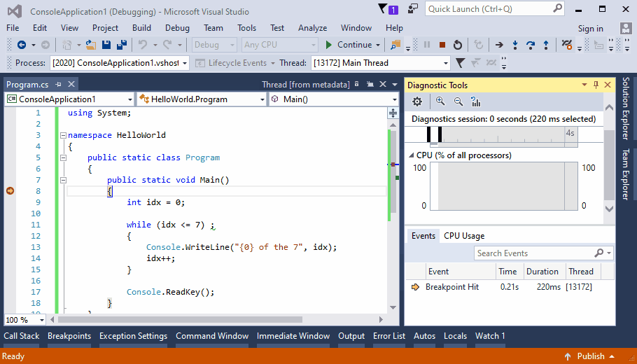Click the diagnostics timeline ruler
Screen dimensions: 637x364
(x=503, y=135)
